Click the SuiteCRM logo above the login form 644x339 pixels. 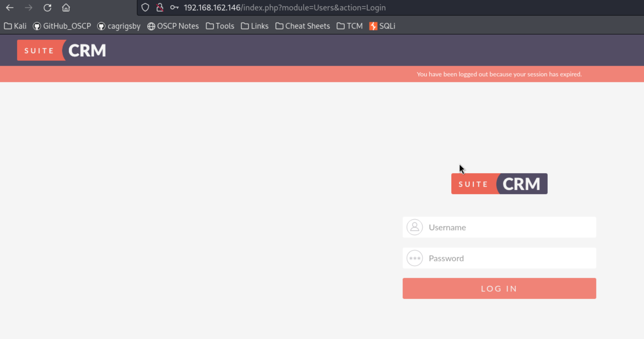pos(499,184)
